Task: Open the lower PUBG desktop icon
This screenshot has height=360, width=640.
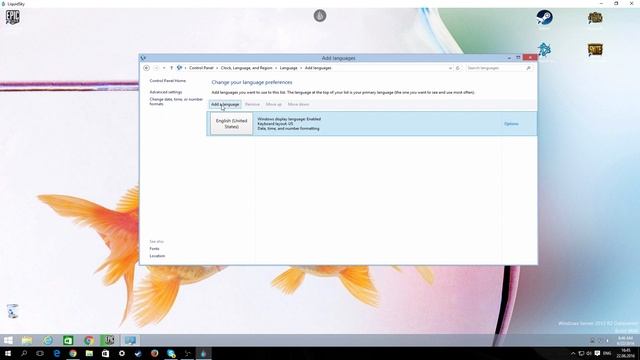Action: tap(595, 50)
